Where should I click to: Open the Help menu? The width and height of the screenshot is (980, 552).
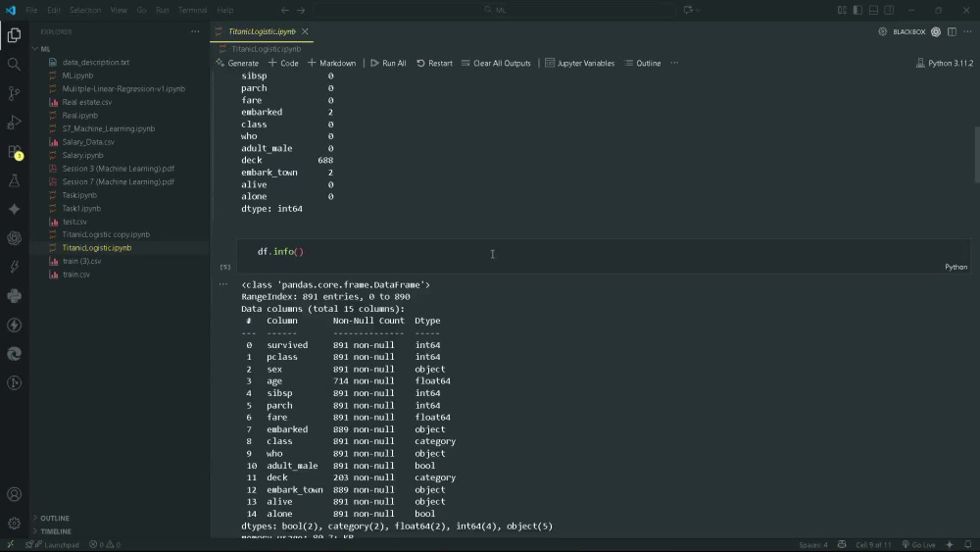(225, 10)
